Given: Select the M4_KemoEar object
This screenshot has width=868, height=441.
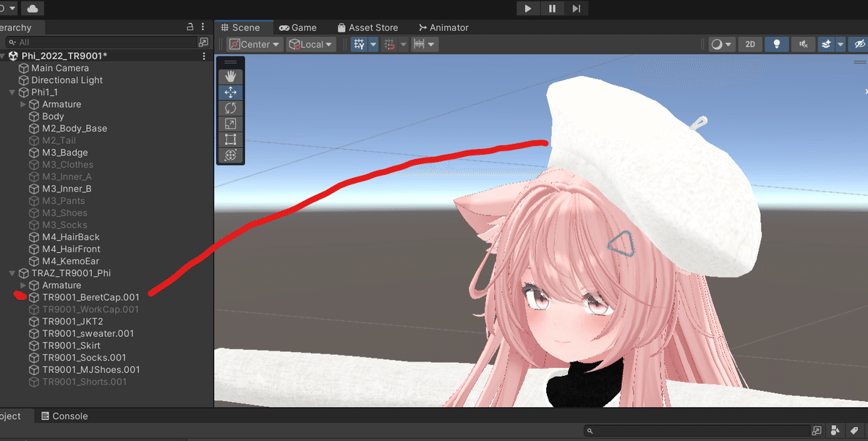Looking at the screenshot, I should (71, 261).
